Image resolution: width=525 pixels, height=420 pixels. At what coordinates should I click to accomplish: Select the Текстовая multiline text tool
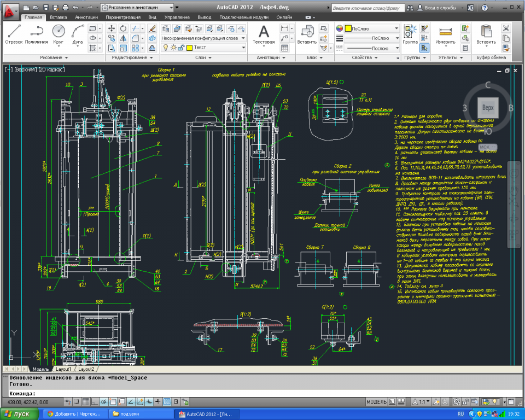click(264, 34)
